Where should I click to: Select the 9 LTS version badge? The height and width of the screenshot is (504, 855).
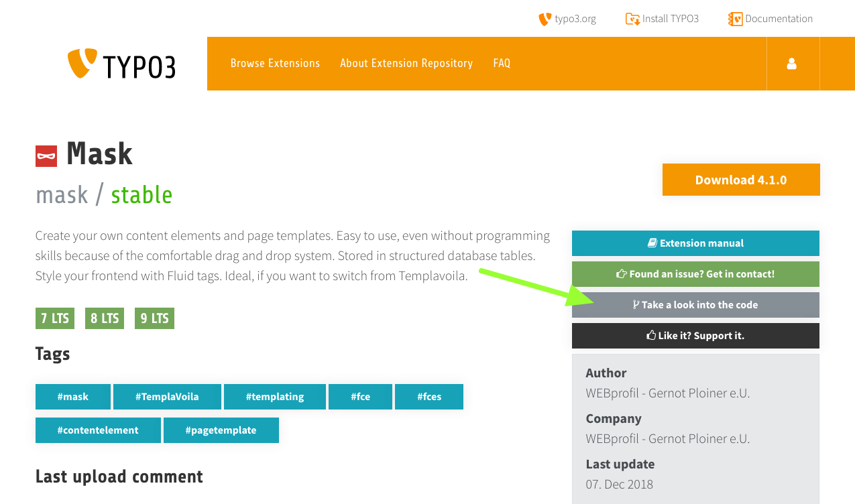click(x=154, y=318)
